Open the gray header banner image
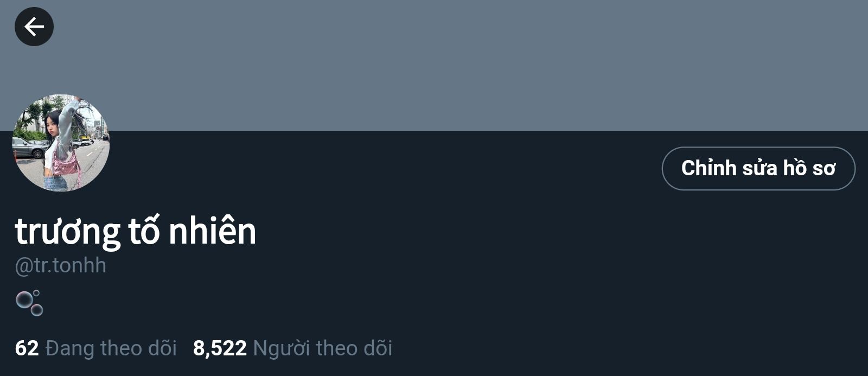868x376 pixels. coord(434,65)
